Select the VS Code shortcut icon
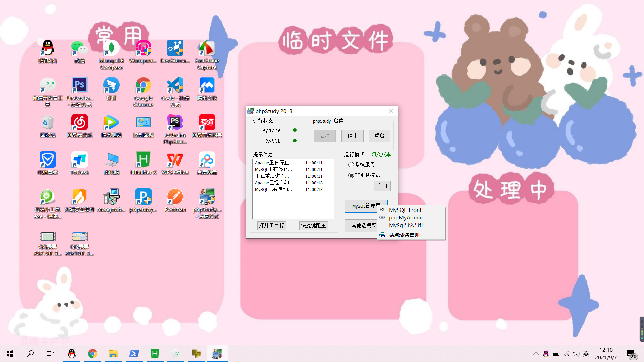The height and width of the screenshot is (362, 644). (175, 92)
